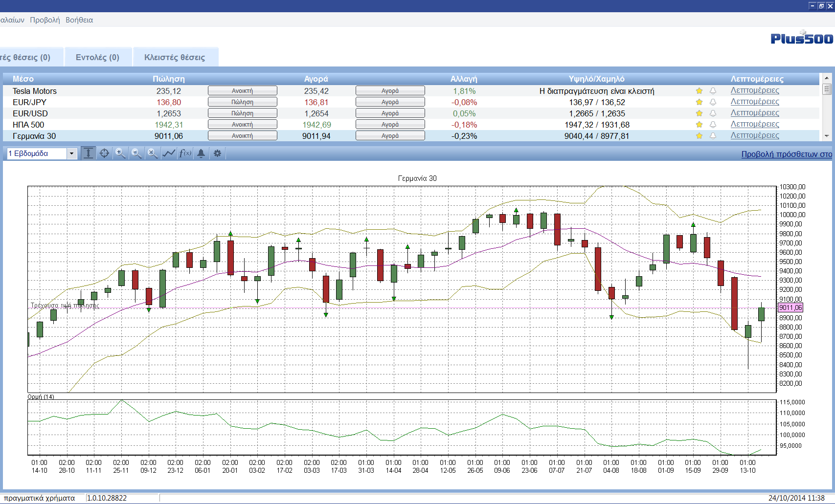
Task: Select the Γερμανία 30 instrument name
Action: 34,136
